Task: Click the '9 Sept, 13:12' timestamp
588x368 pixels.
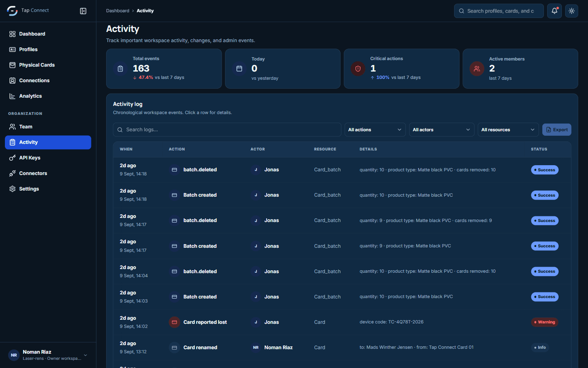Action: [x=133, y=352]
